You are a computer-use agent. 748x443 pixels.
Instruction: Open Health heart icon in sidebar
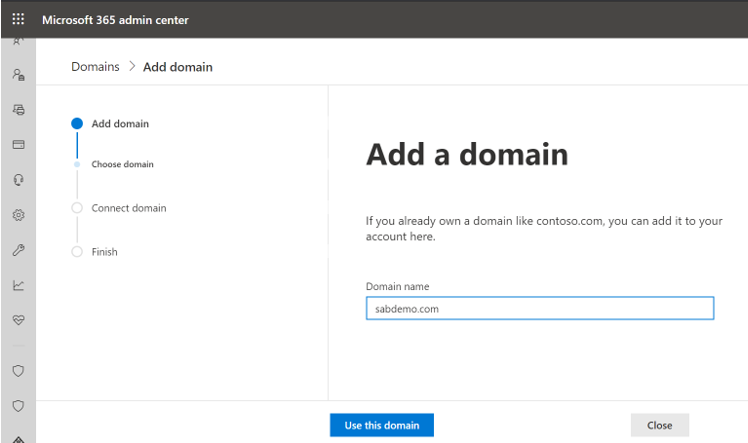[18, 320]
